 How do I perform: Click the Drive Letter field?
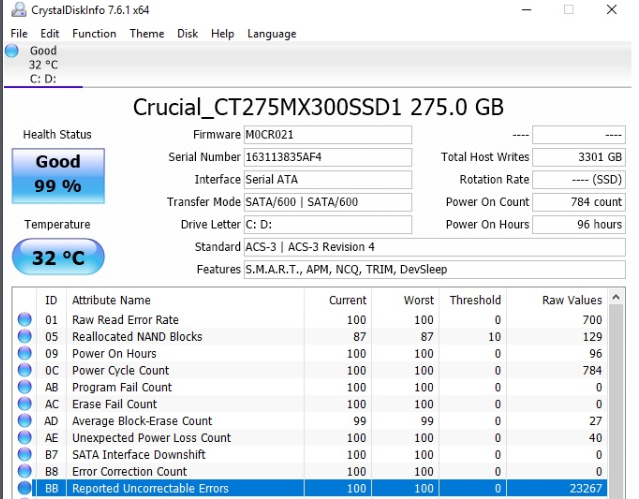328,224
